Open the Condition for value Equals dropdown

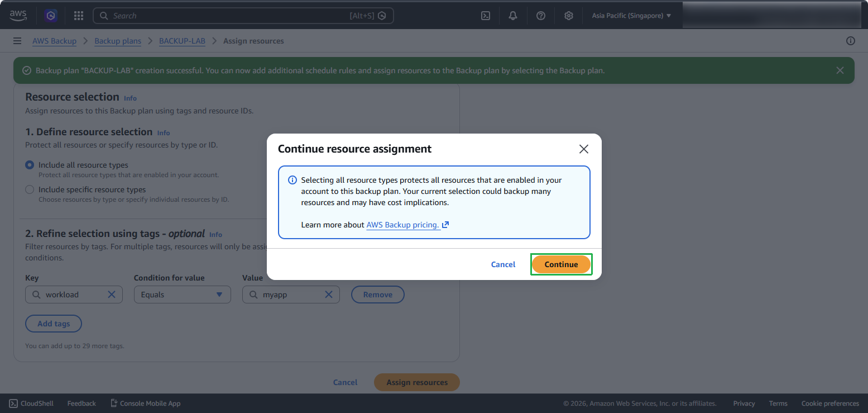tap(183, 295)
